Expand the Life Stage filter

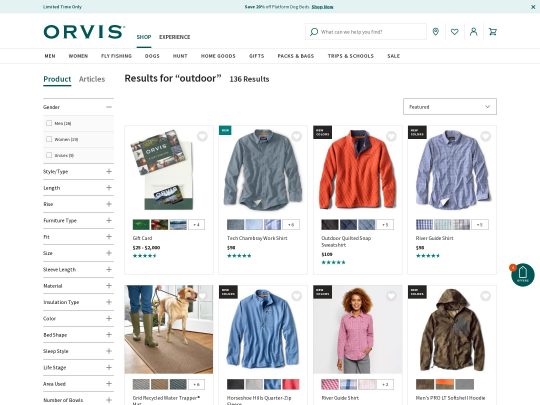pyautogui.click(x=109, y=367)
